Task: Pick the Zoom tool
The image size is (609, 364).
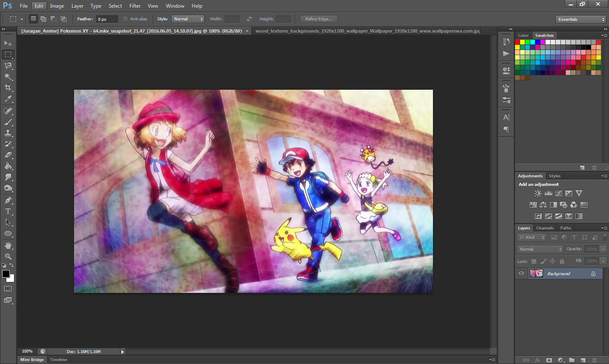Action: click(x=8, y=256)
